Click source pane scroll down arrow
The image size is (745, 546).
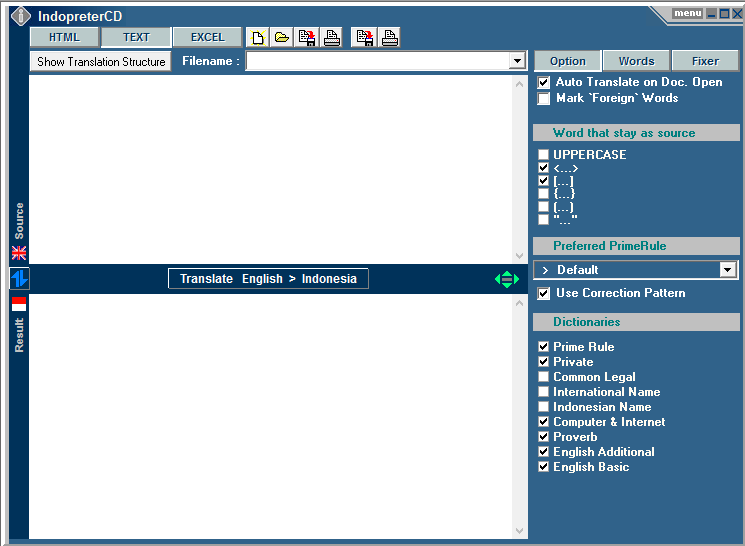(x=519, y=256)
